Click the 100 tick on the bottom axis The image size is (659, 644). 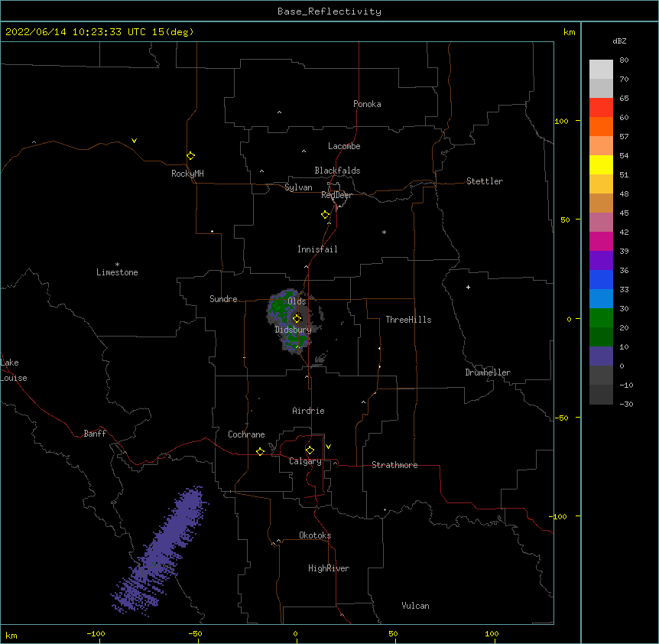(x=492, y=634)
